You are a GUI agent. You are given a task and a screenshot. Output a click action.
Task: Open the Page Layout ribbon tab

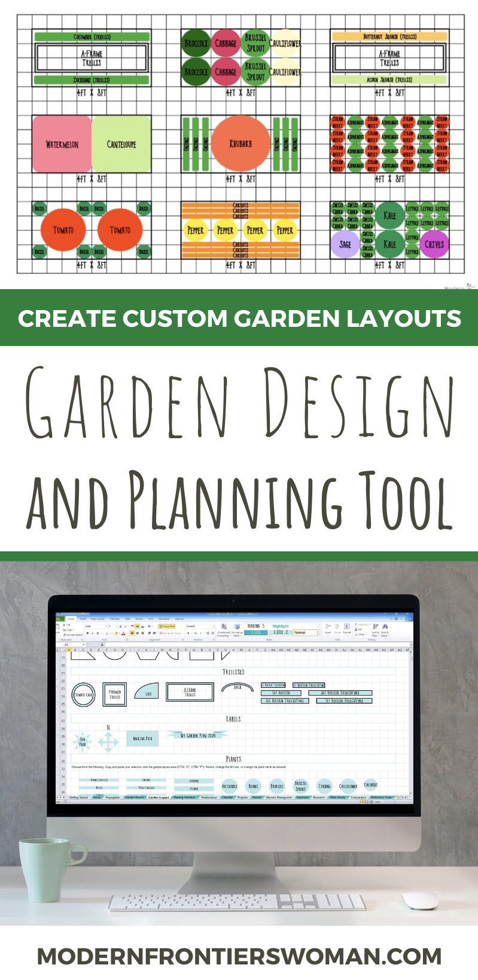click(x=98, y=619)
